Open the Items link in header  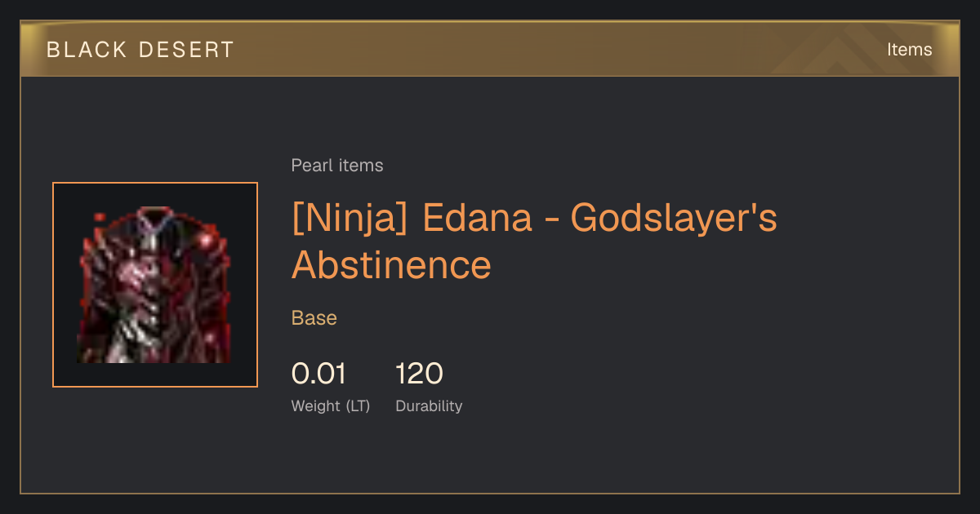909,50
